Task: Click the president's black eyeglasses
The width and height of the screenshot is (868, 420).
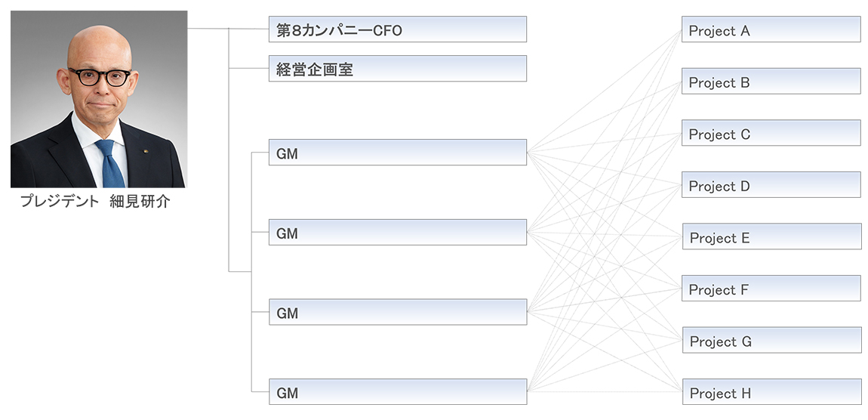Action: (100, 76)
